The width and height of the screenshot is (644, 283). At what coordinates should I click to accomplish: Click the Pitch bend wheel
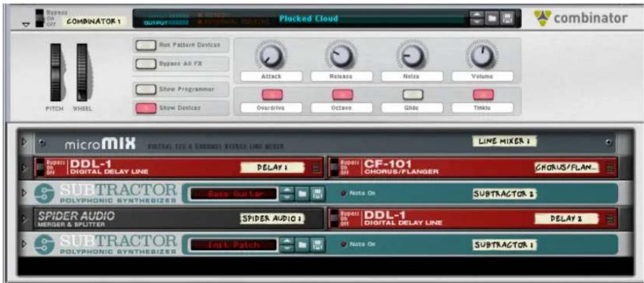click(55, 73)
